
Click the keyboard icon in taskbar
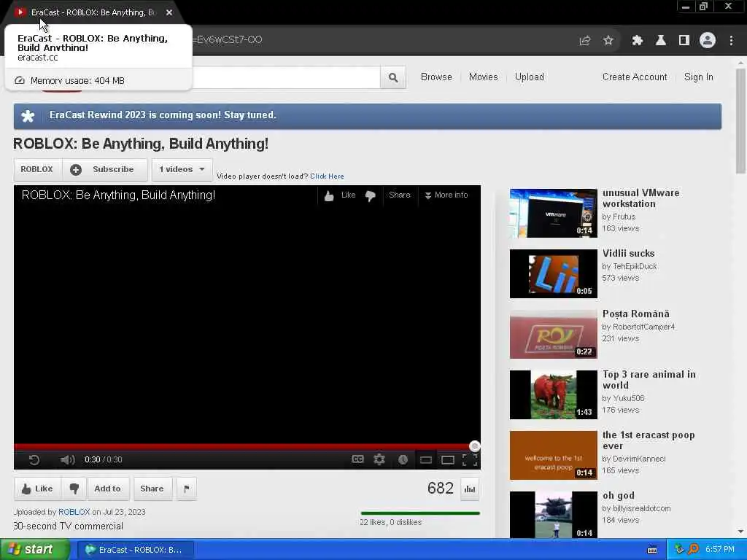click(x=652, y=550)
